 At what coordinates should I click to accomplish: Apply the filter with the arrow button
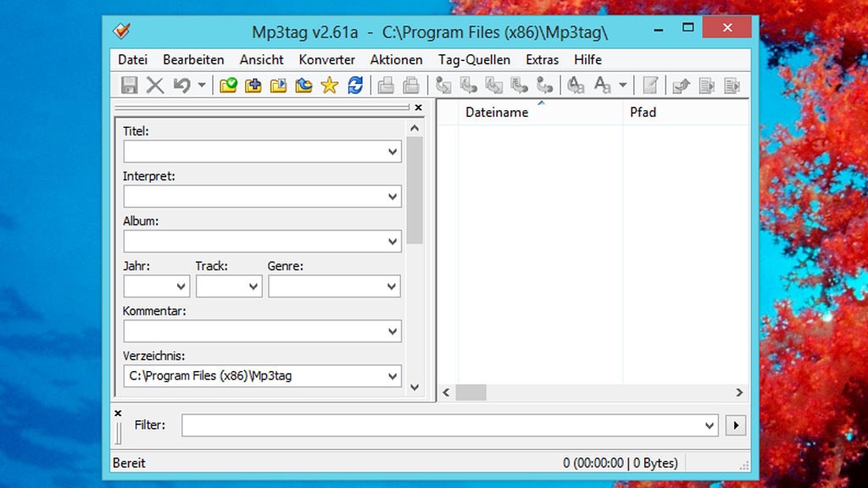pos(736,425)
